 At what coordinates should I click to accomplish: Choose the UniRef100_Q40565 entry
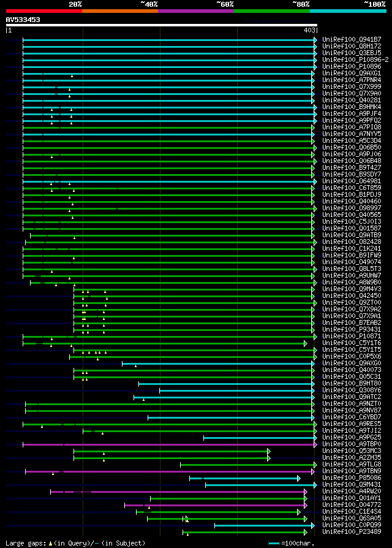click(352, 215)
